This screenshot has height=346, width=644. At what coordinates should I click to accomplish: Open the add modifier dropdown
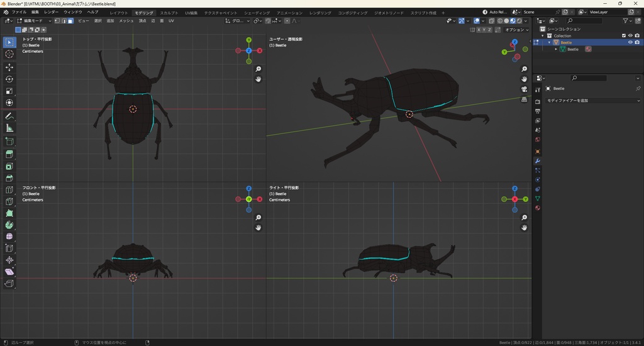tap(593, 100)
